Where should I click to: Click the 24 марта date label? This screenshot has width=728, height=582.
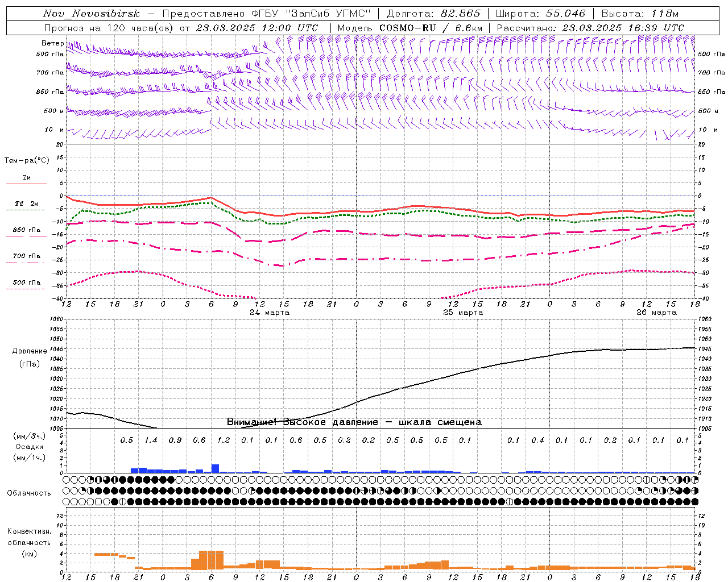coord(270,313)
